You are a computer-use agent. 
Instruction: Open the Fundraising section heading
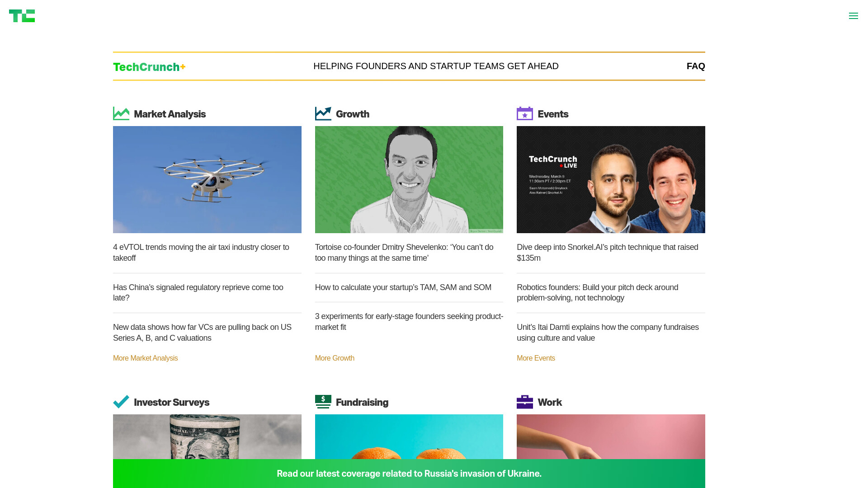362,403
